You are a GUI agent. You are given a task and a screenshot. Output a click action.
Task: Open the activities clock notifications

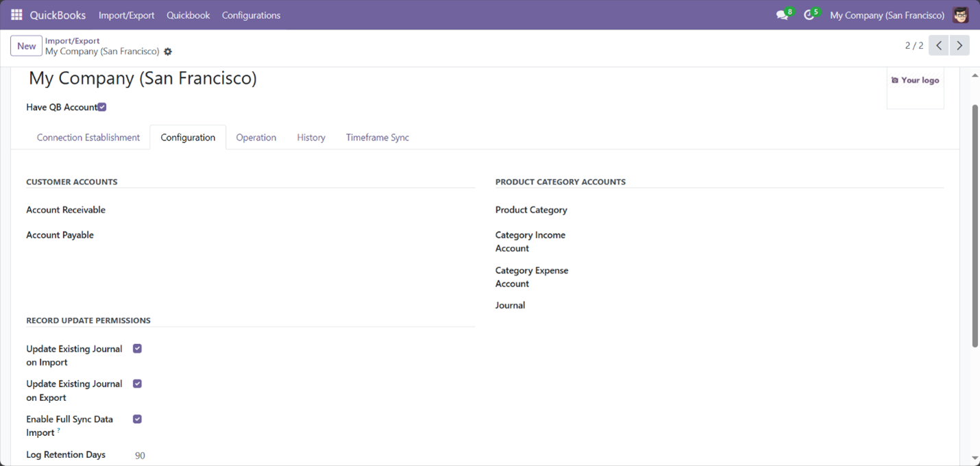click(809, 14)
